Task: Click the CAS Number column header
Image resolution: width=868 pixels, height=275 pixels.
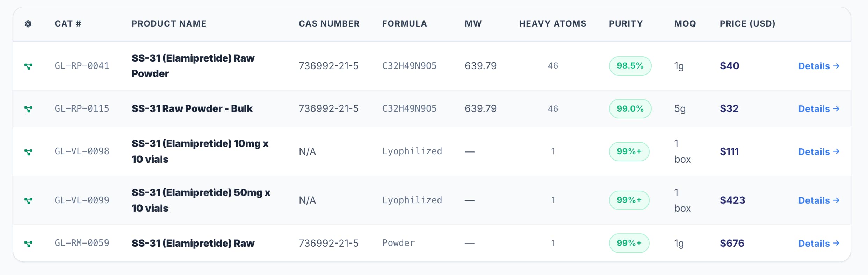Action: 329,24
